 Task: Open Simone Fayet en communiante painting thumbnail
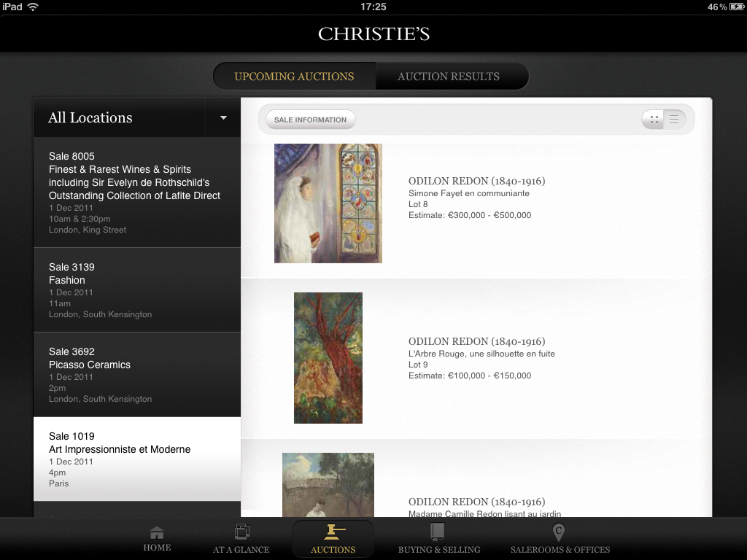click(x=328, y=203)
